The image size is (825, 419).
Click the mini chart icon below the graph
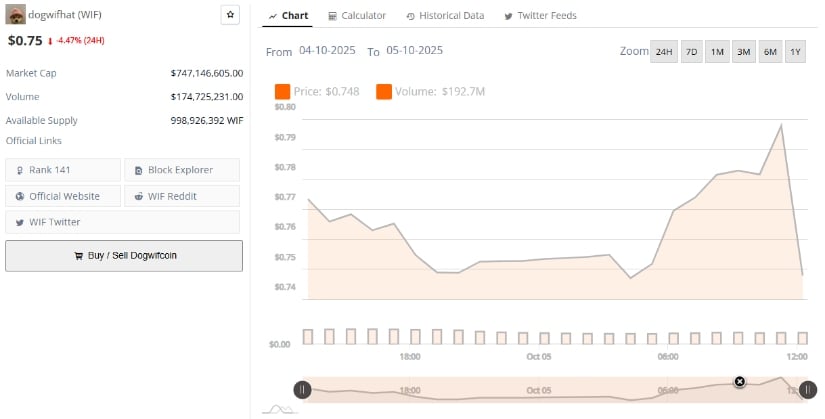click(278, 408)
